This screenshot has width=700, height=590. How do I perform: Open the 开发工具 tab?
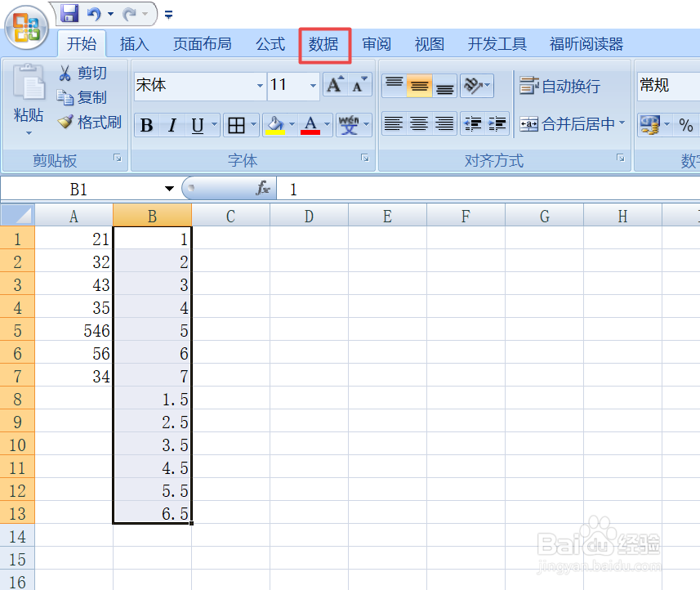coord(497,44)
